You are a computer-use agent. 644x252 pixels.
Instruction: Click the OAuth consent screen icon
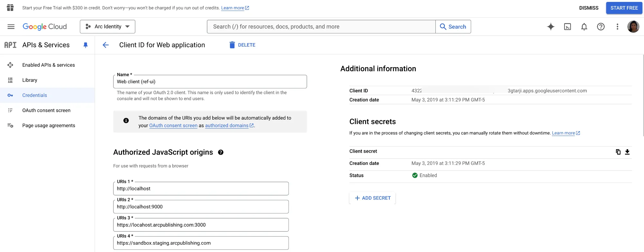point(10,110)
